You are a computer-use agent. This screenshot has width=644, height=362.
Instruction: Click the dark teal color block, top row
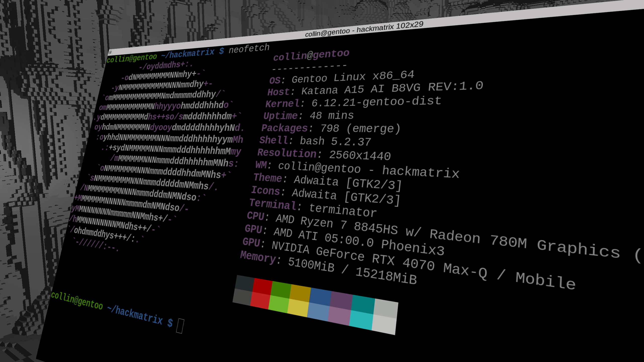click(x=363, y=305)
